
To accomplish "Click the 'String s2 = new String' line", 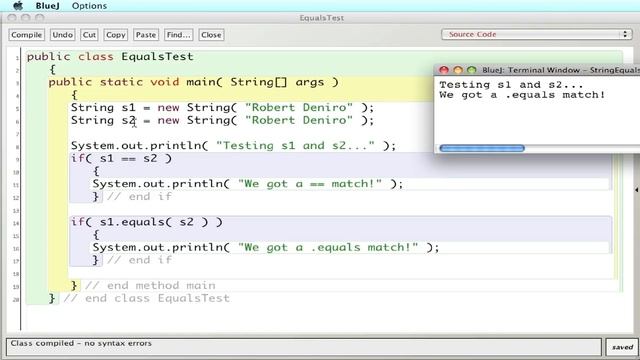I will 222,120.
